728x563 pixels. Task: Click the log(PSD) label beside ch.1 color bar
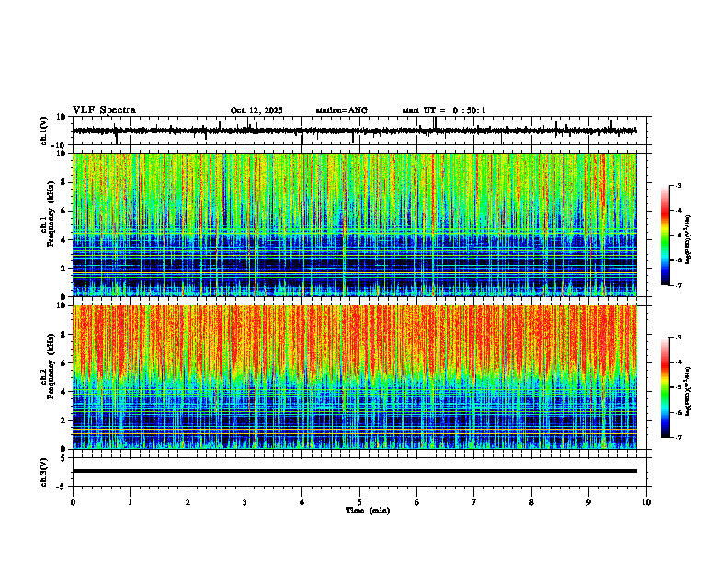tap(688, 240)
